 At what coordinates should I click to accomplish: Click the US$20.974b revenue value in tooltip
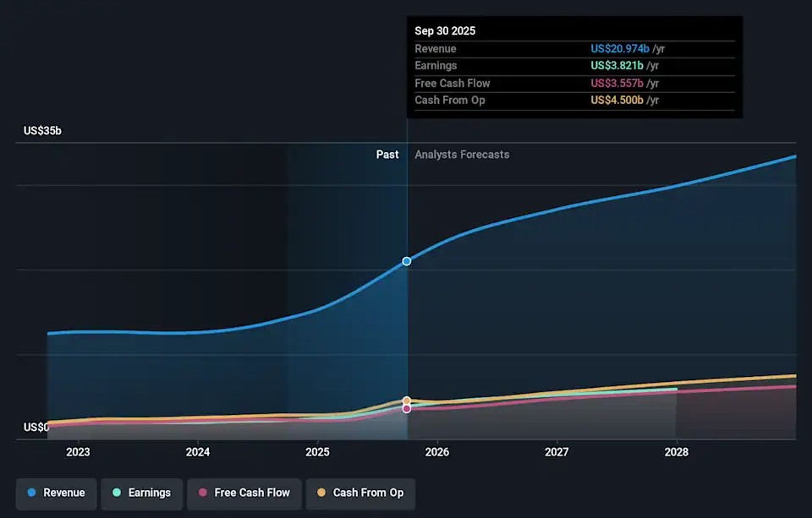coord(619,48)
